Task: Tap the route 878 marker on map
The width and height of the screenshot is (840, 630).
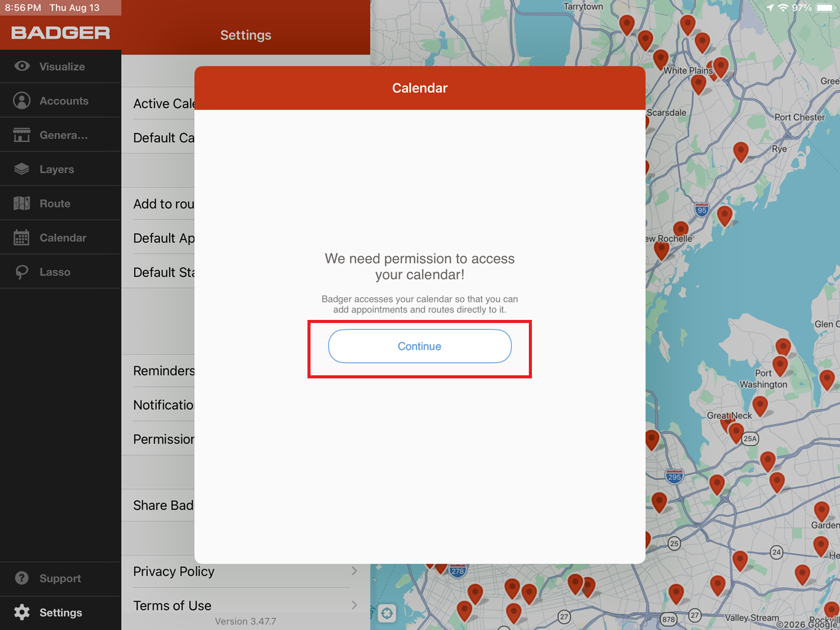Action: (x=668, y=620)
